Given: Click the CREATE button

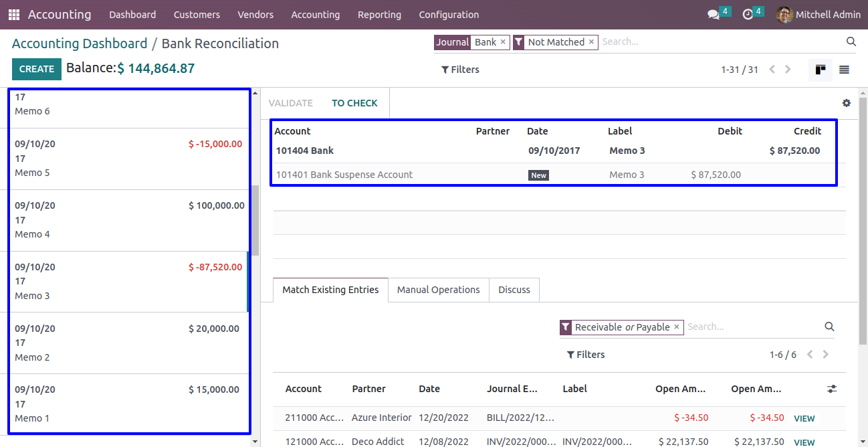Looking at the screenshot, I should click(37, 69).
